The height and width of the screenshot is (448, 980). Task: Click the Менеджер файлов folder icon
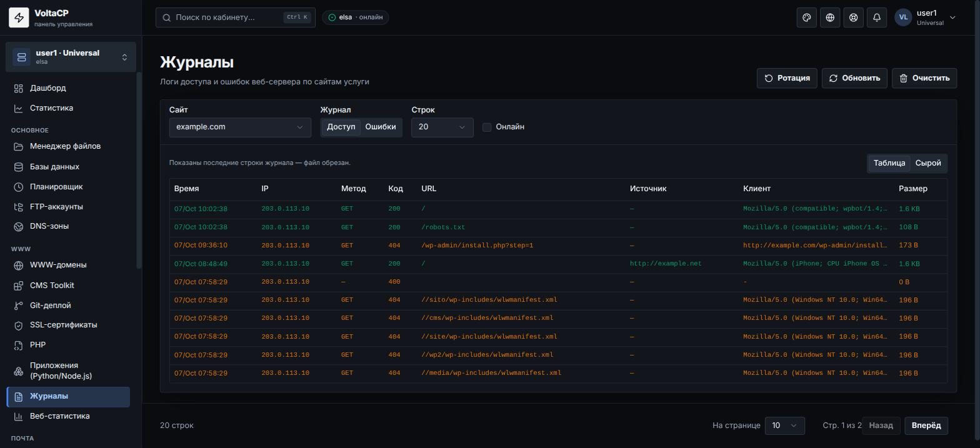click(x=19, y=146)
